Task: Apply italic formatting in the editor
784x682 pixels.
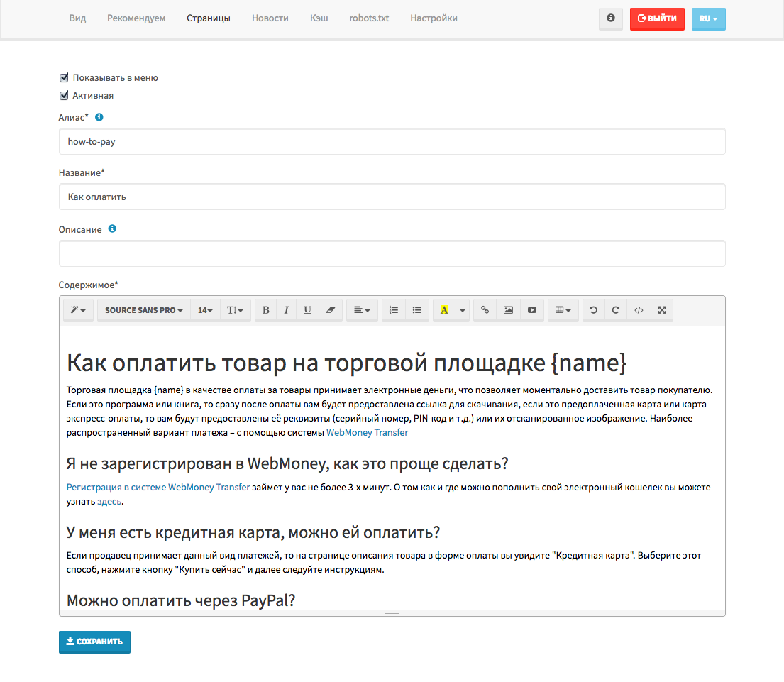Action: tap(287, 311)
